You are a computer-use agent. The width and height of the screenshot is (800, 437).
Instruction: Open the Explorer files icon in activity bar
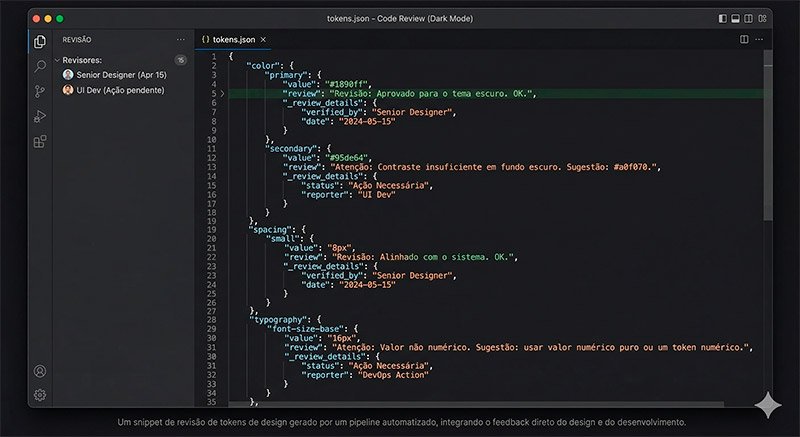pos(40,42)
